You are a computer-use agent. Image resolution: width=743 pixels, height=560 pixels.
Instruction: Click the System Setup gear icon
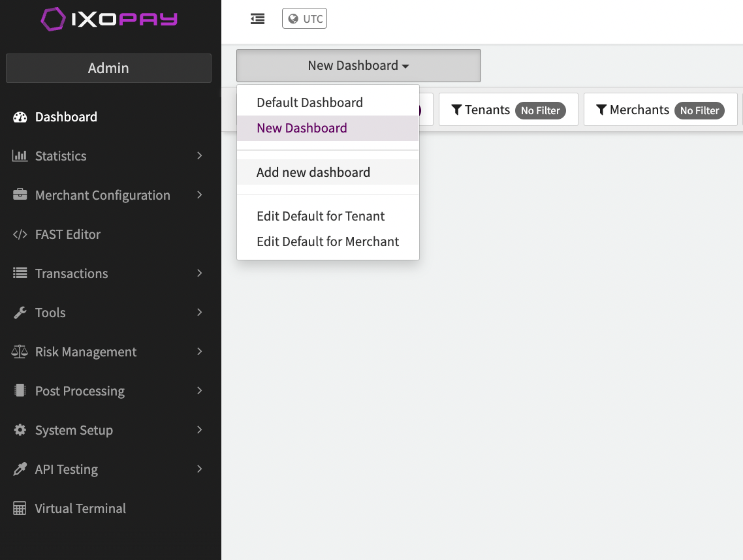click(20, 431)
